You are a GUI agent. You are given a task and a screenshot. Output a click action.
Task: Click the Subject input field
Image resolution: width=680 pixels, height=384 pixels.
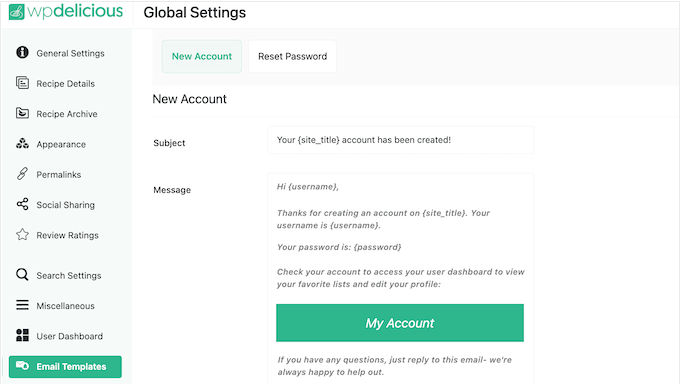point(400,140)
